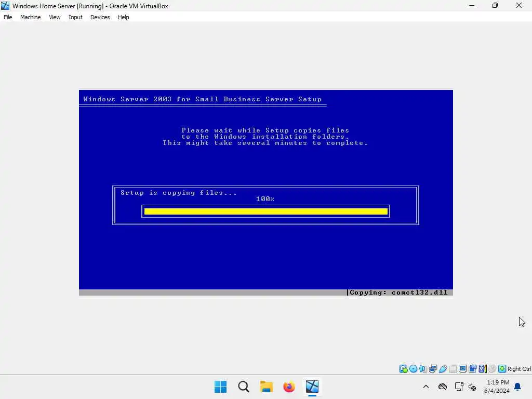Click the Windows Server 2003 Setup heading
532x399 pixels.
pyautogui.click(x=202, y=99)
